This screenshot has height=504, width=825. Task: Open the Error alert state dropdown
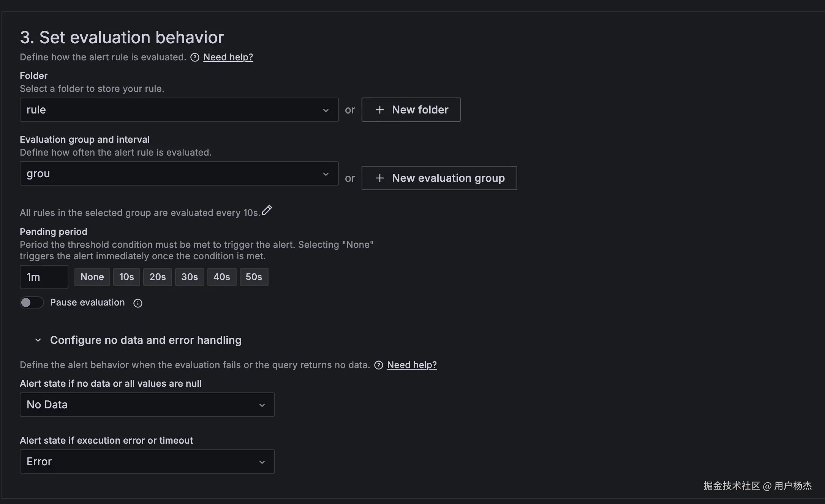tap(147, 461)
